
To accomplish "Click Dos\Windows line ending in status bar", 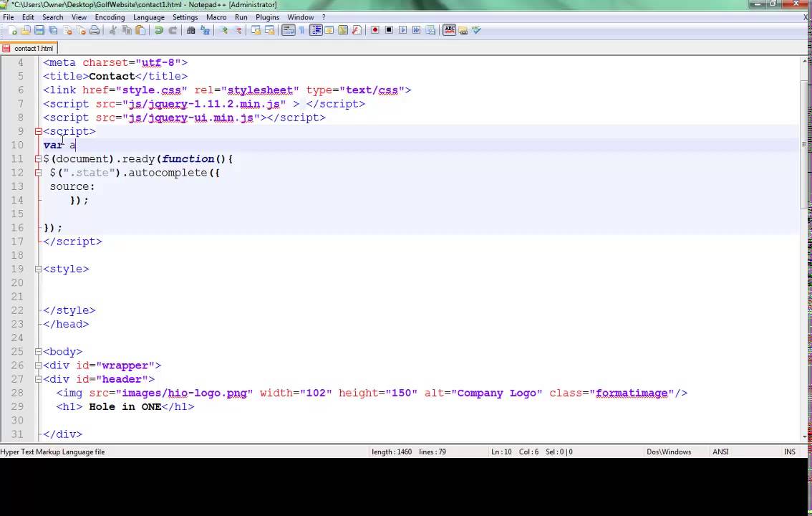I will [x=669, y=451].
